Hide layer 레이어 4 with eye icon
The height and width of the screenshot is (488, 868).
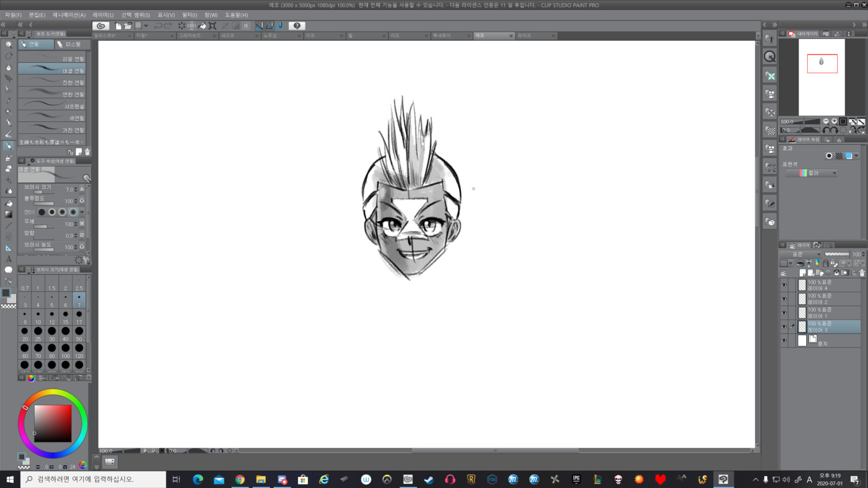tap(784, 285)
